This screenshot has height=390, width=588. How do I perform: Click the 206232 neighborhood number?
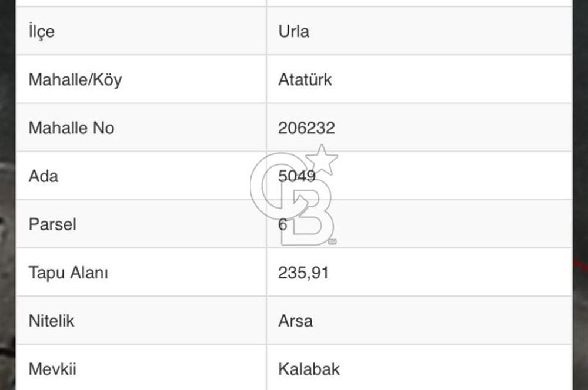[306, 127]
